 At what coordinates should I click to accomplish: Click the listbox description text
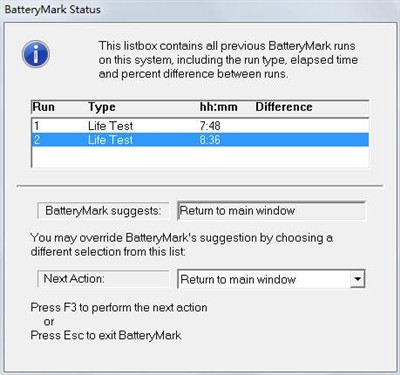coord(228,60)
